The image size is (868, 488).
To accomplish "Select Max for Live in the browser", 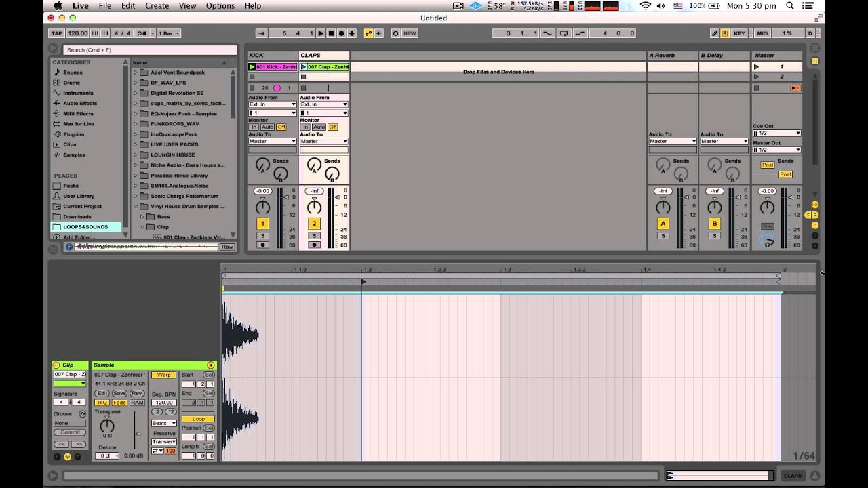I will point(79,124).
